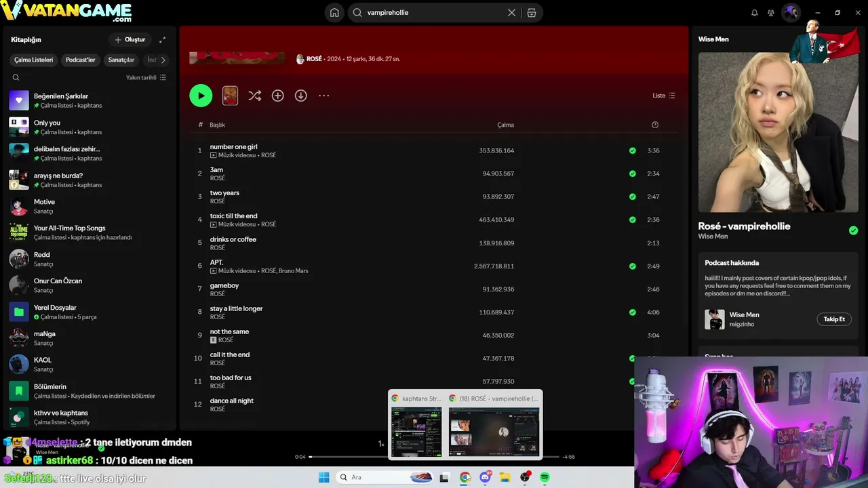The width and height of the screenshot is (868, 488).
Task: Switch to the kaphtans Chrome window preview
Action: (416, 425)
